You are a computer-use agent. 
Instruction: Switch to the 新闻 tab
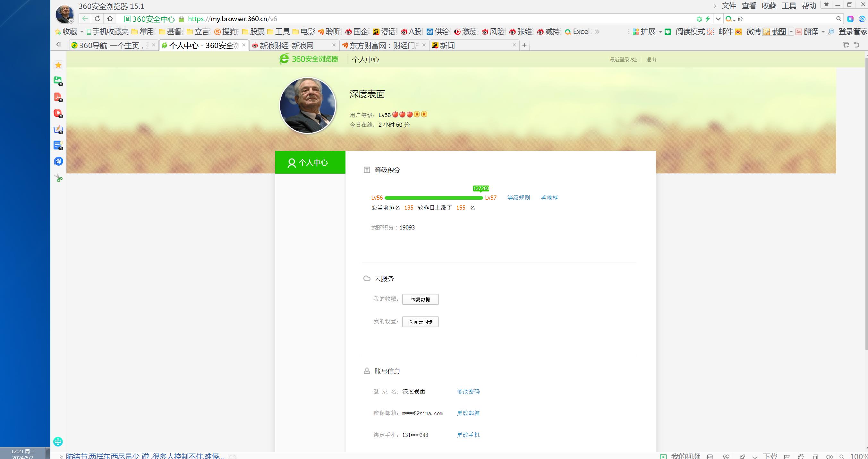[474, 45]
